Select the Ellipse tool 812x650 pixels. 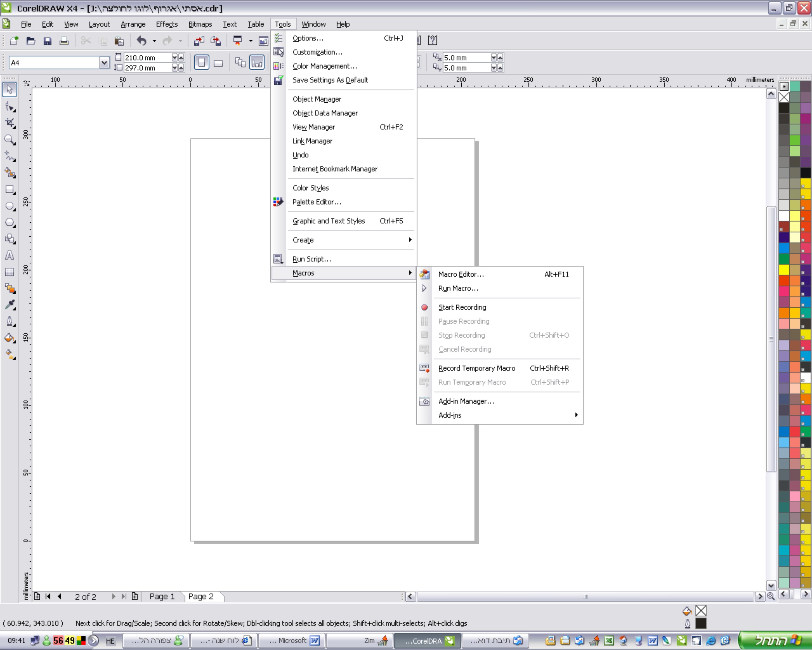[x=9, y=206]
